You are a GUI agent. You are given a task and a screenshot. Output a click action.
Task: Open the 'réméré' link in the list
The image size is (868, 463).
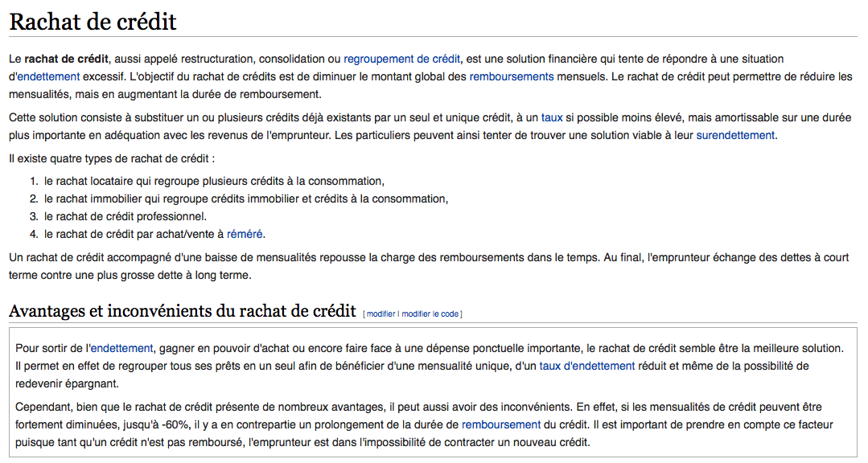[245, 234]
